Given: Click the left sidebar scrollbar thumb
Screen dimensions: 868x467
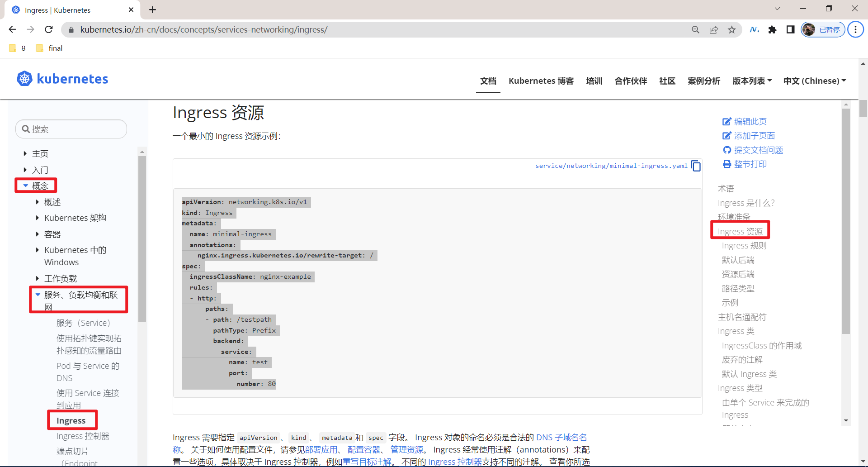Looking at the screenshot, I should tap(142, 238).
